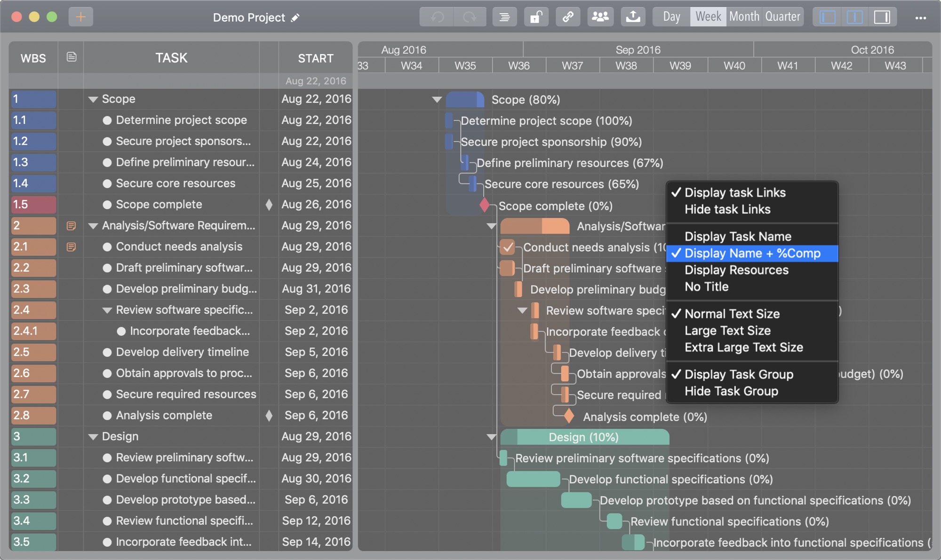This screenshot has width=941, height=560.
Task: Select Display Resources menu entry
Action: click(x=736, y=270)
